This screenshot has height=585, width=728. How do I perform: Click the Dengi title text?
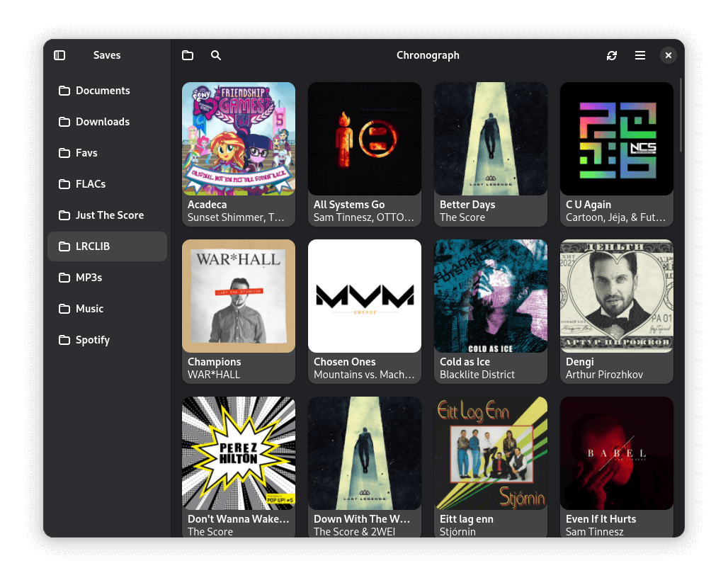click(580, 362)
